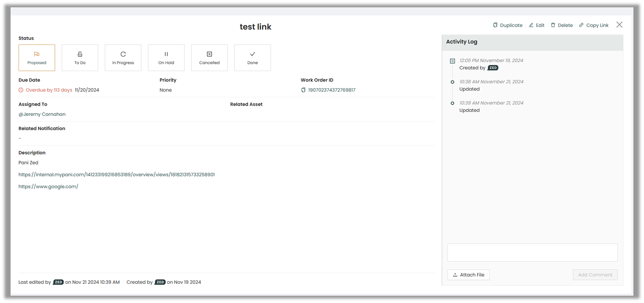This screenshot has height=303, width=644.
Task: Click the Delete trash icon
Action: (x=553, y=25)
